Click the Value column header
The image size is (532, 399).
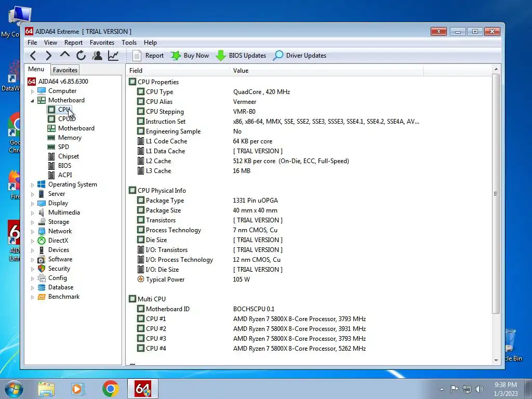tap(326, 71)
